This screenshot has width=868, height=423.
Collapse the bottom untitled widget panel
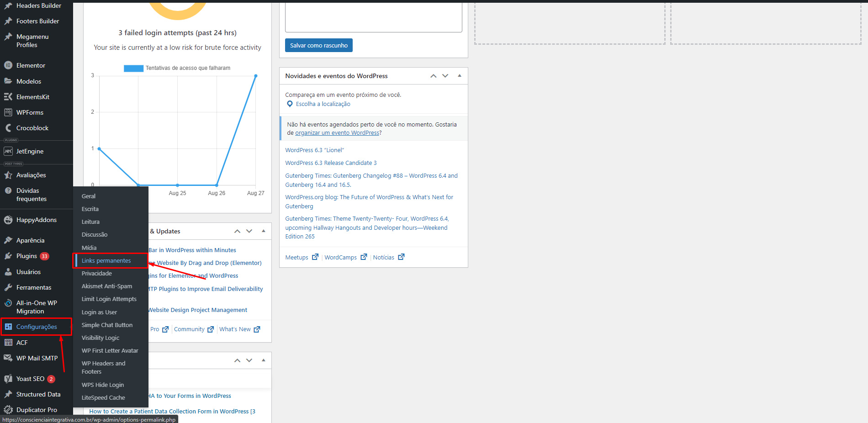pos(264,360)
